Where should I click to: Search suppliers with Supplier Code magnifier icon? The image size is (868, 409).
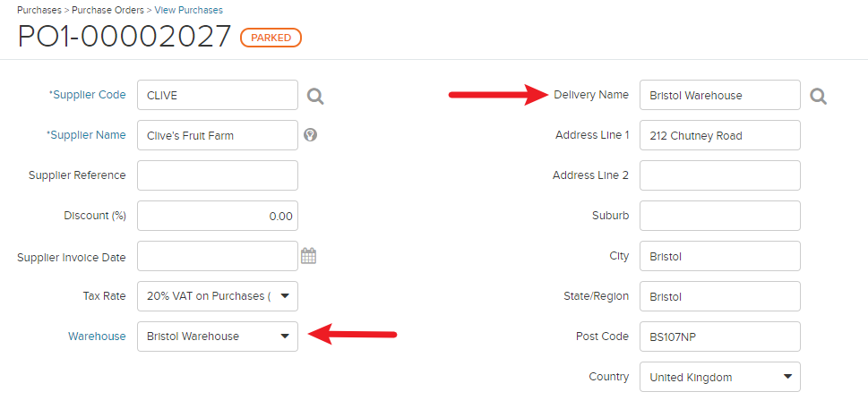315,96
